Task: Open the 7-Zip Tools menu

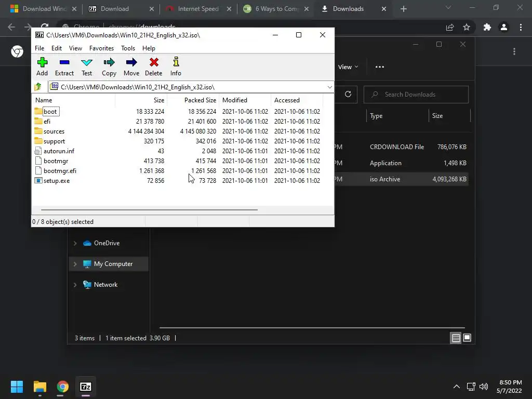Action: pos(128,48)
